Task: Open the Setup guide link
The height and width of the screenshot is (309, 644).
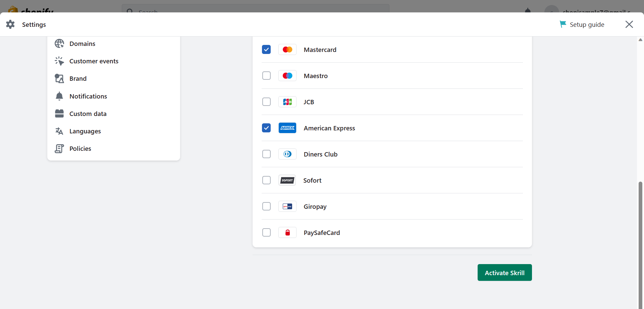Action: 582,24
